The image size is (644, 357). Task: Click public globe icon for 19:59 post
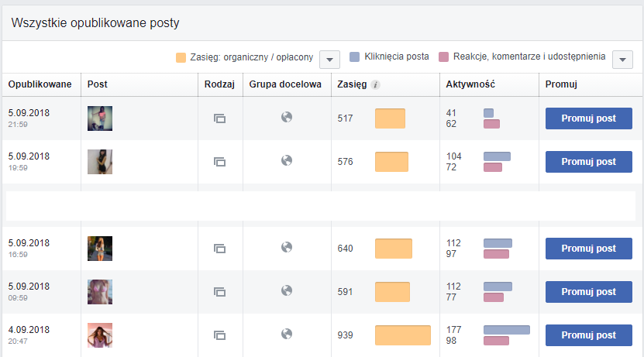click(x=287, y=160)
